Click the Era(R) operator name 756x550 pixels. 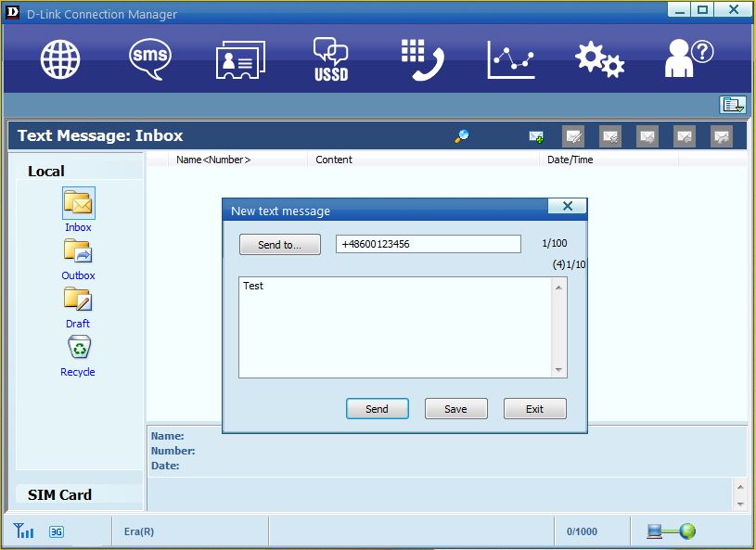tap(139, 531)
